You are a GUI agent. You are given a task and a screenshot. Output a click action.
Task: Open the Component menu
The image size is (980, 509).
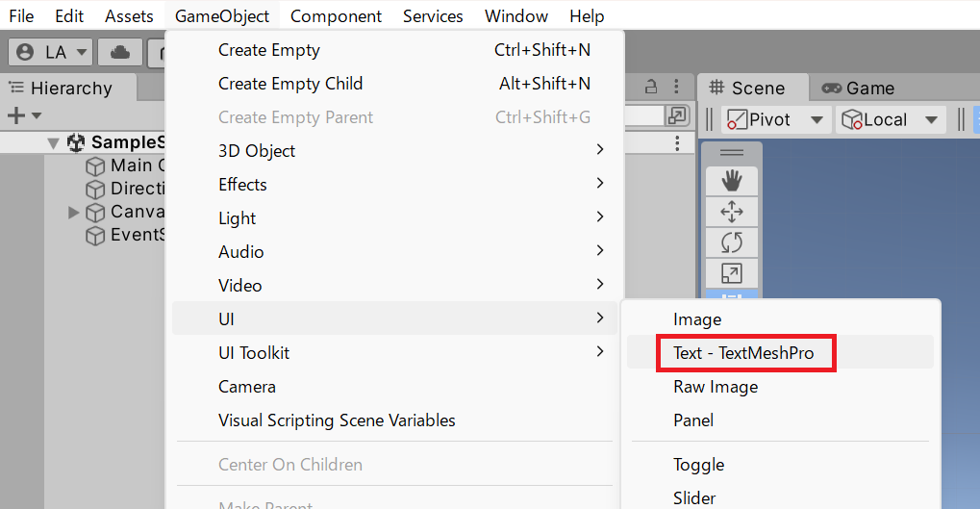(336, 15)
